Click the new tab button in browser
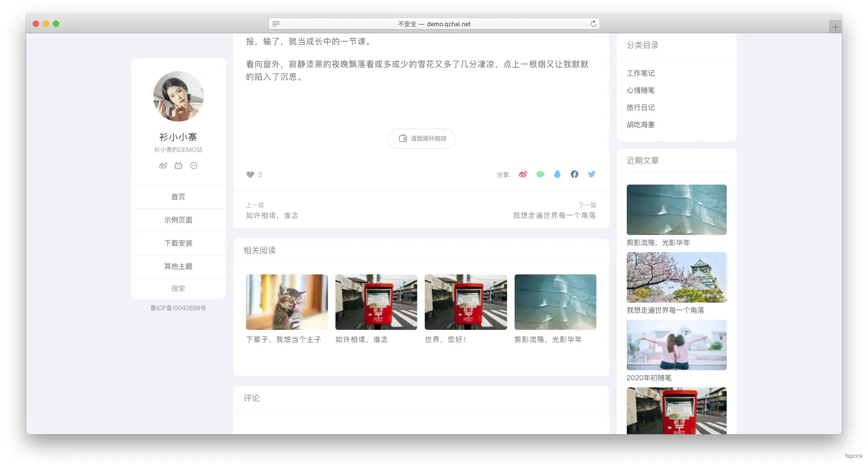The image size is (868, 464). tap(835, 26)
